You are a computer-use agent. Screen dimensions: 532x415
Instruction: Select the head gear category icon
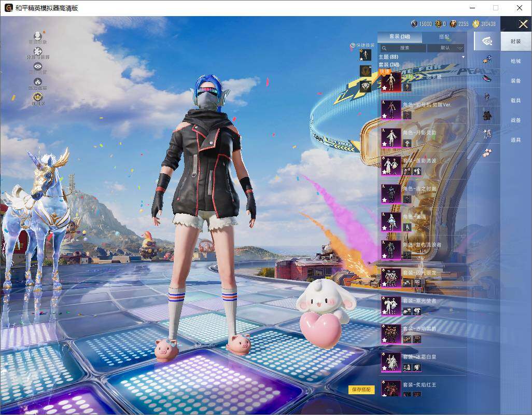tap(487, 96)
